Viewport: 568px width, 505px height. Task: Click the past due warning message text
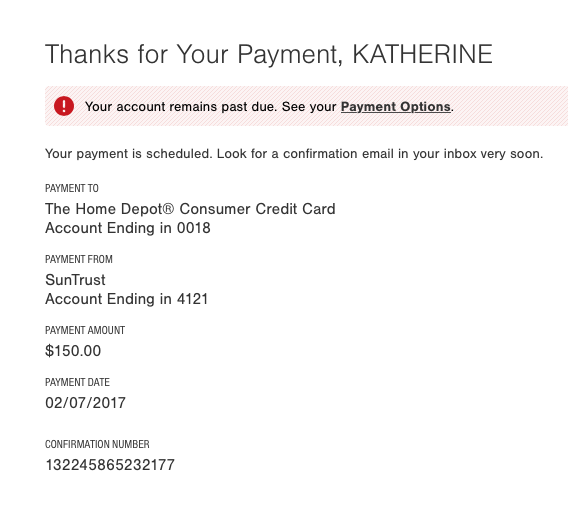click(x=269, y=107)
